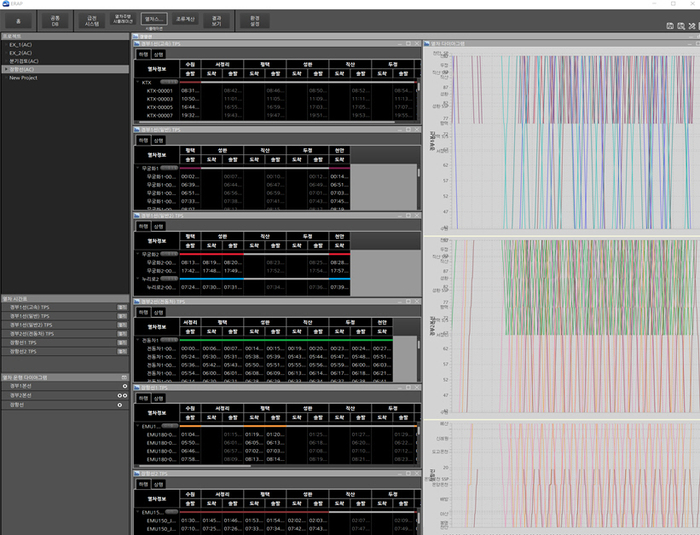Screen dimensions: 700x535
Task: Collapse the 전동차1 train group
Action: [x=139, y=340]
